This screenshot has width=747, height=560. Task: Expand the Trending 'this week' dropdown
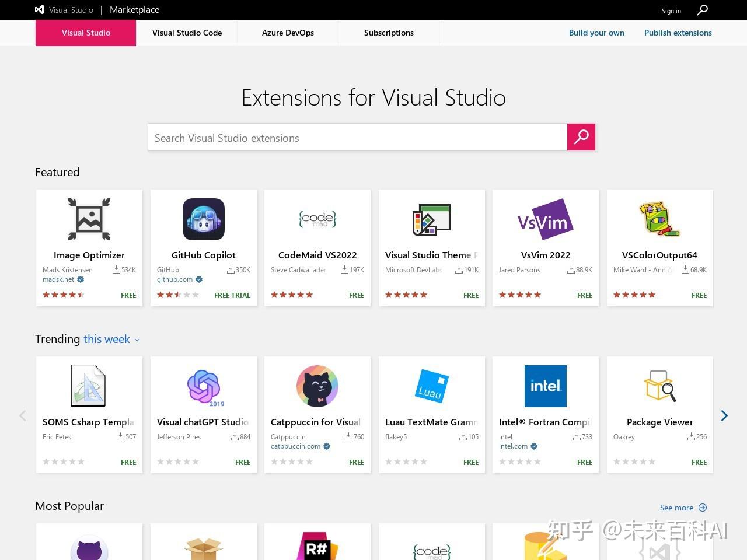111,339
